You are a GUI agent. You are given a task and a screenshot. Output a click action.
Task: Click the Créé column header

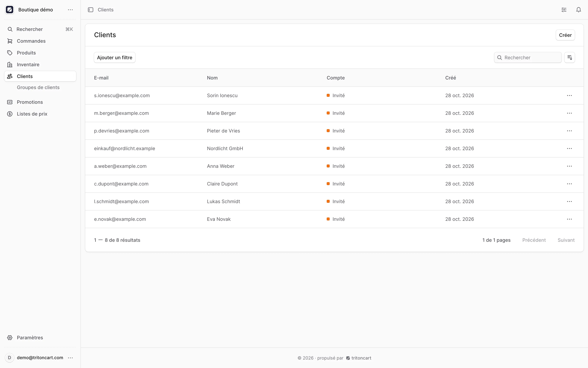(451, 78)
